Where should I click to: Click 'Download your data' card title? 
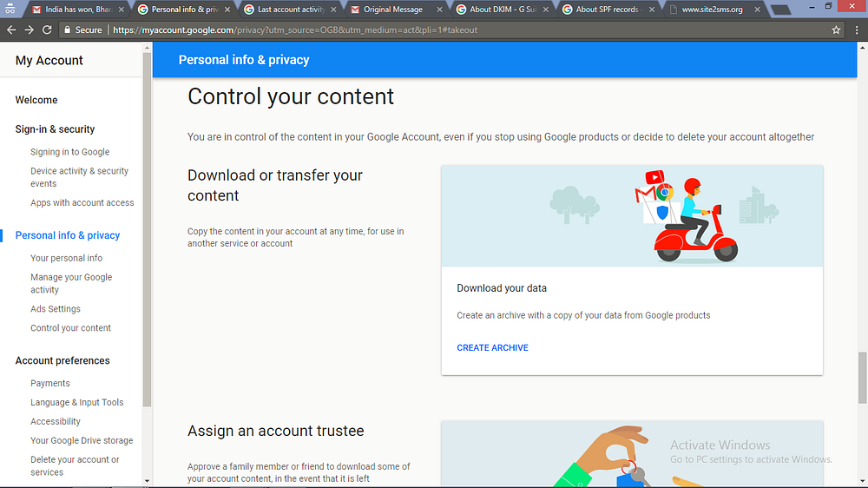click(x=502, y=288)
